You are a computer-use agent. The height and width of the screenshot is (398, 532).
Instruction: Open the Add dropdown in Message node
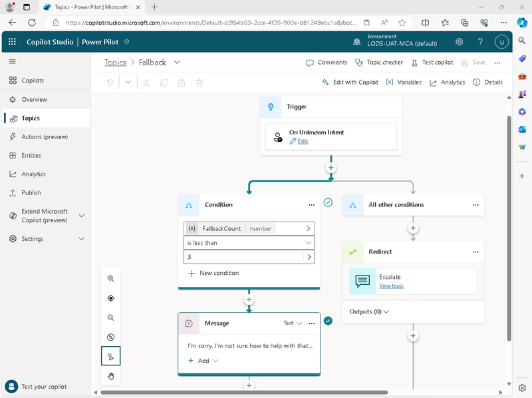click(x=203, y=361)
